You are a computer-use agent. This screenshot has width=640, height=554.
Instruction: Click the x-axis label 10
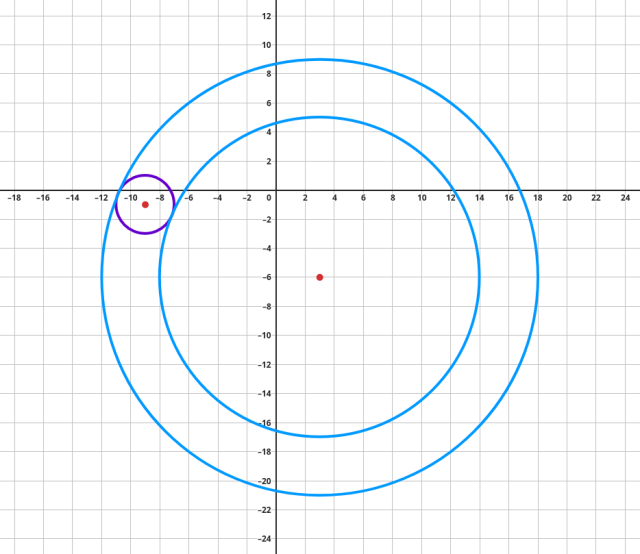point(421,198)
